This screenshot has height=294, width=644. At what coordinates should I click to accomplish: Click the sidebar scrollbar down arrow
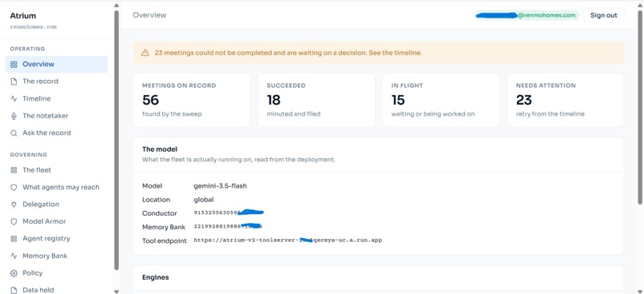click(x=116, y=291)
